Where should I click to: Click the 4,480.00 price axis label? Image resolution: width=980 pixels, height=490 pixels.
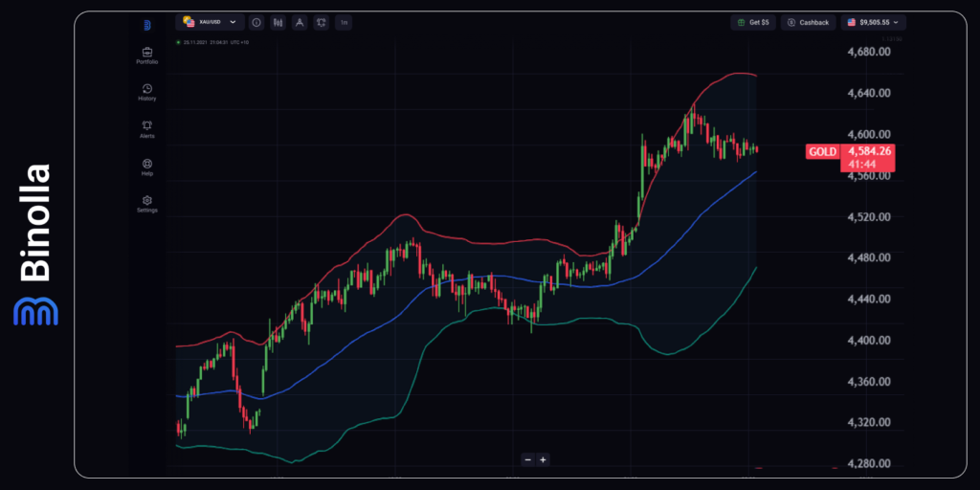coord(867,258)
